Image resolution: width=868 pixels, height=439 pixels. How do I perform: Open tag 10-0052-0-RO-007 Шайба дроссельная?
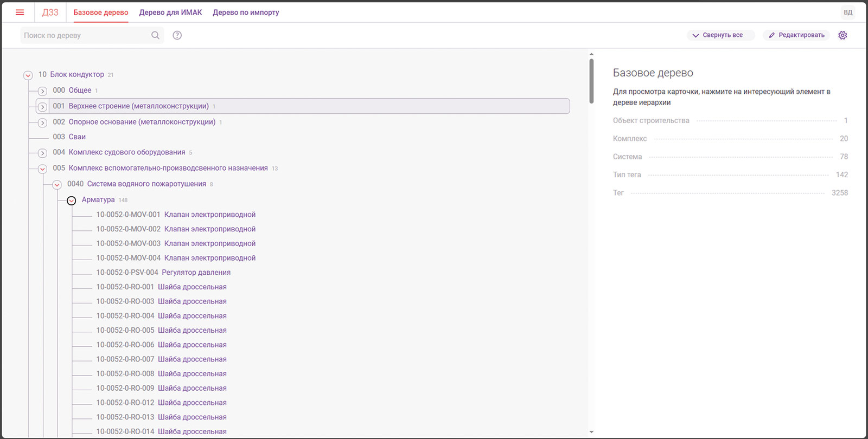[161, 359]
